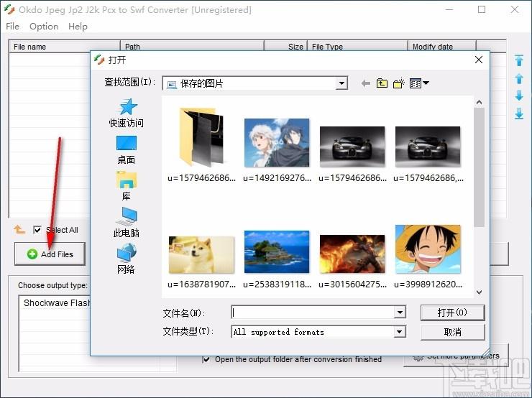This screenshot has width=532, height=398.
Task: Click the move-up arrow icon
Action: (x=519, y=78)
